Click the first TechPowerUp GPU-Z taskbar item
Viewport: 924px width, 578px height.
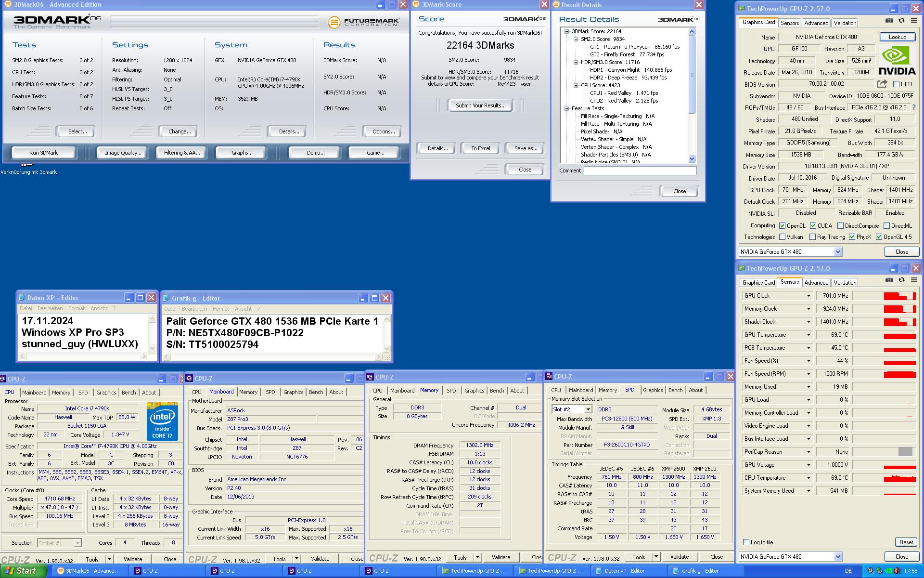point(475,571)
